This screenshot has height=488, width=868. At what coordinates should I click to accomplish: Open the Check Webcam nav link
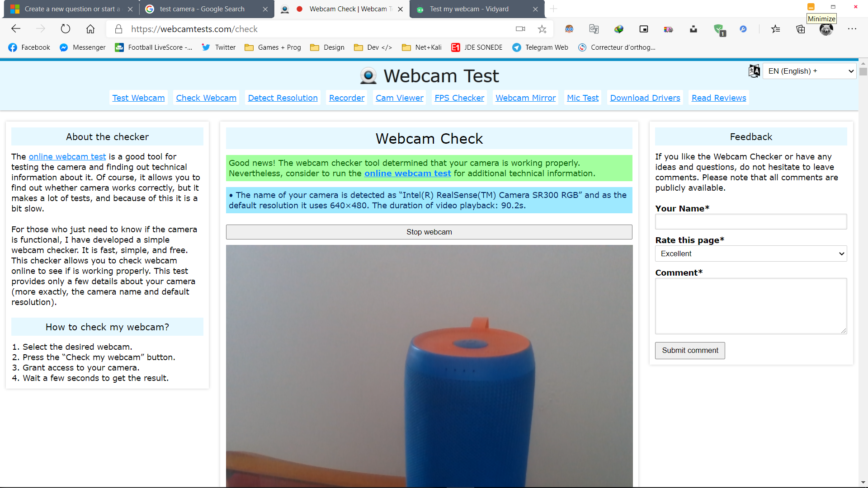click(x=206, y=98)
